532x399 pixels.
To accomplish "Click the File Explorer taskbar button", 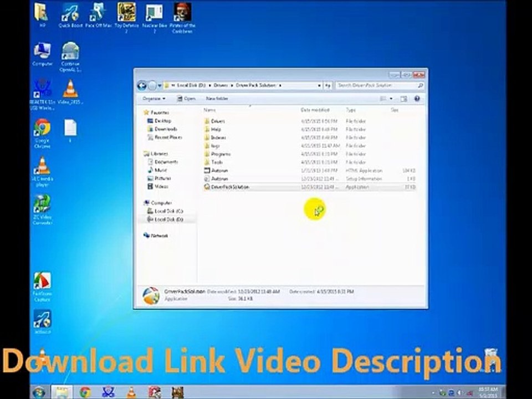I will click(x=62, y=392).
